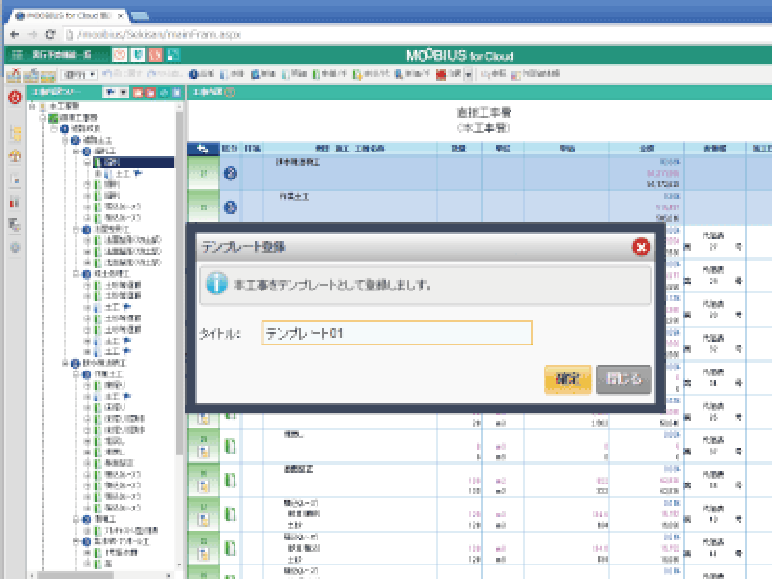Open the dropdown arrow beside the red toolbar icon

coord(468,75)
